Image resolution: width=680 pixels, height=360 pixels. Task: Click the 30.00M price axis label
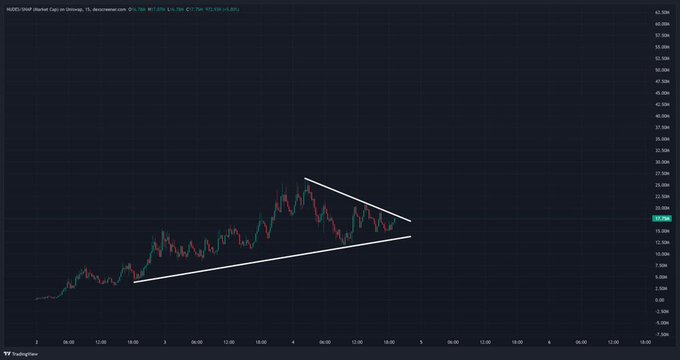(x=662, y=162)
